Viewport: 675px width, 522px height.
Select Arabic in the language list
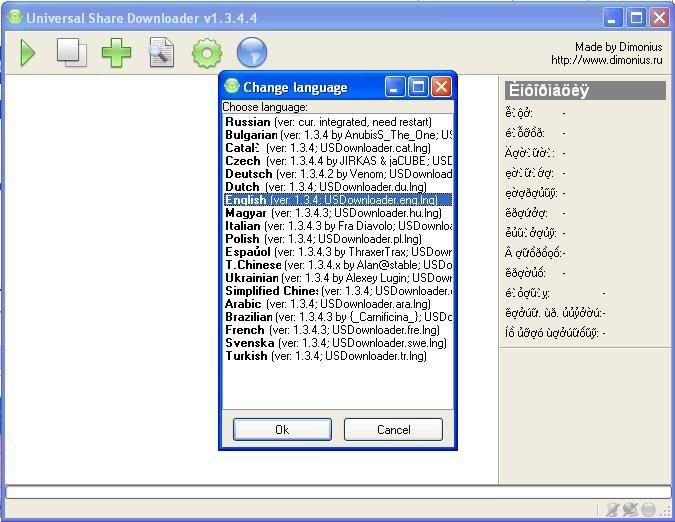click(338, 303)
